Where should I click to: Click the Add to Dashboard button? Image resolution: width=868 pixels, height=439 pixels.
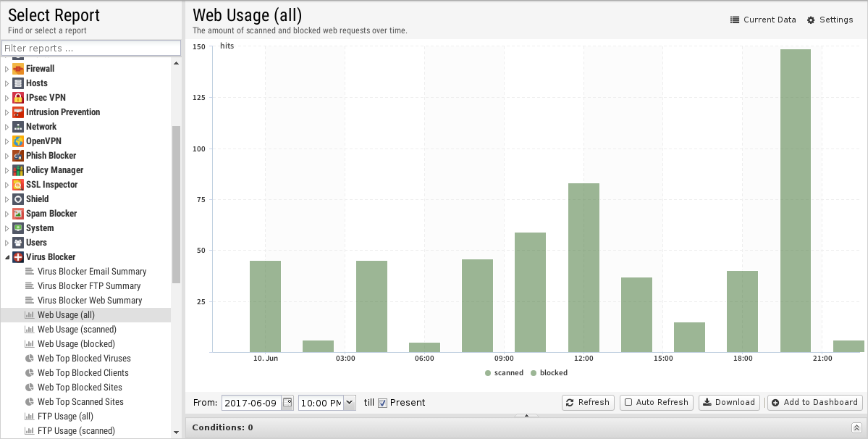pos(815,403)
